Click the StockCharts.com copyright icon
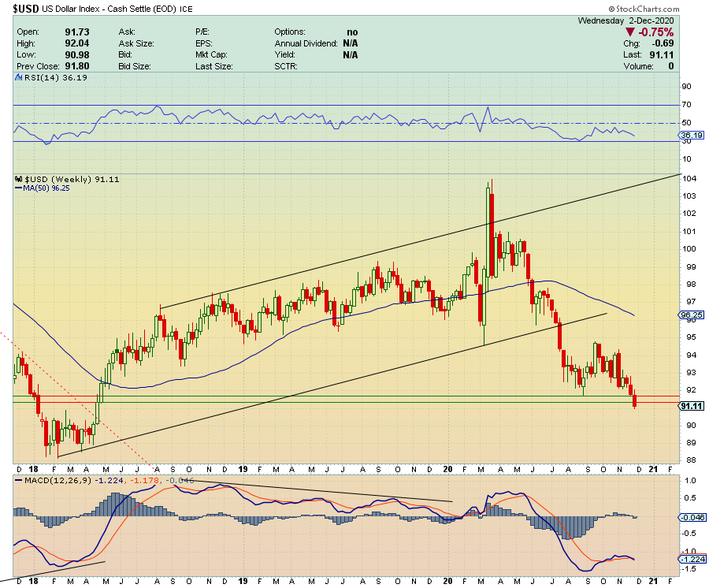This screenshot has width=709, height=588. [x=611, y=9]
